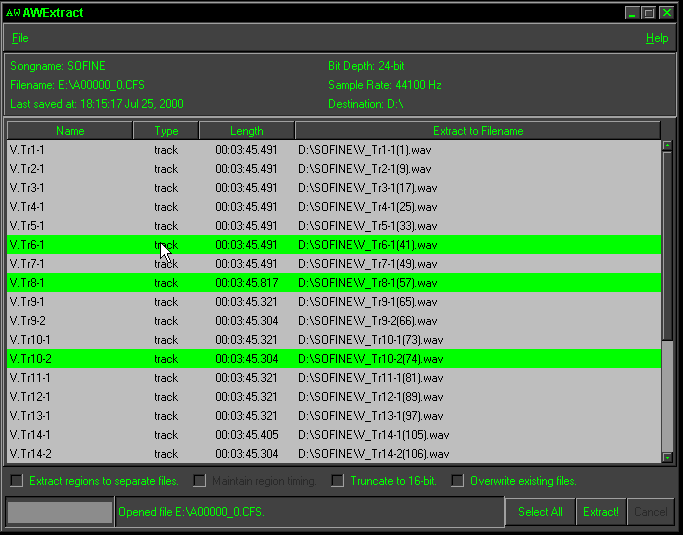This screenshot has width=683, height=535.
Task: Select the V.Tr1-1 track row
Action: pos(334,150)
